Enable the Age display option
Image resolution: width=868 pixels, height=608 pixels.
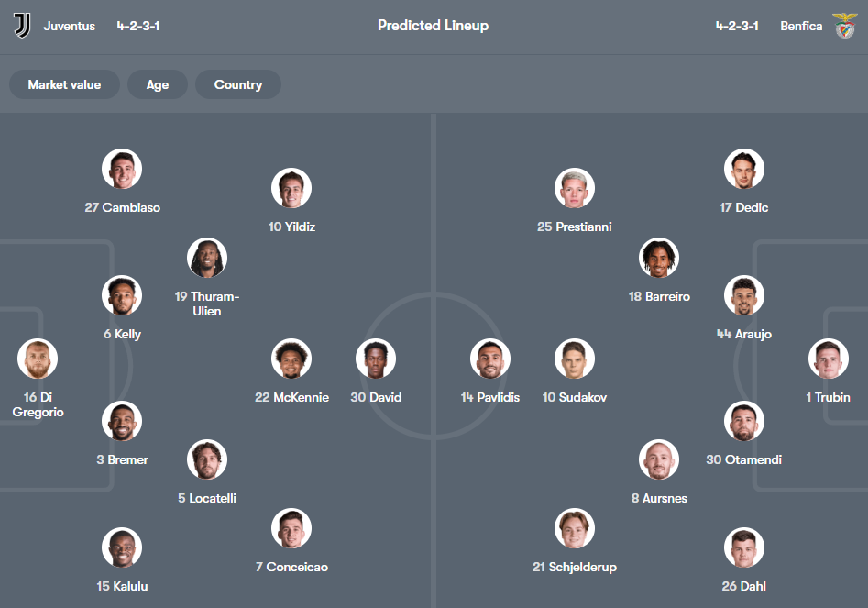tap(157, 84)
